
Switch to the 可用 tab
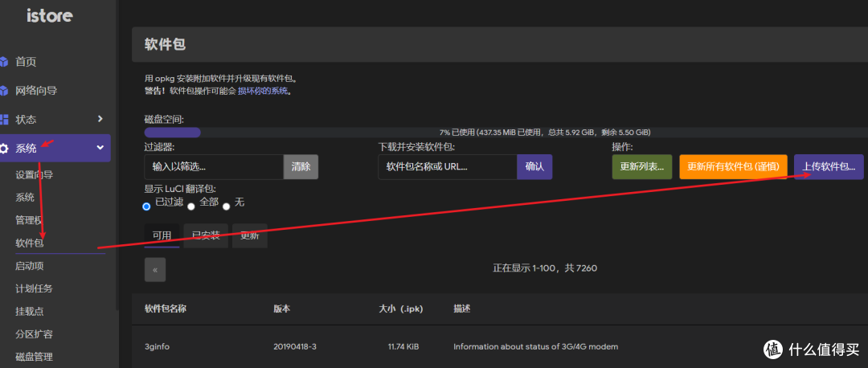click(162, 235)
